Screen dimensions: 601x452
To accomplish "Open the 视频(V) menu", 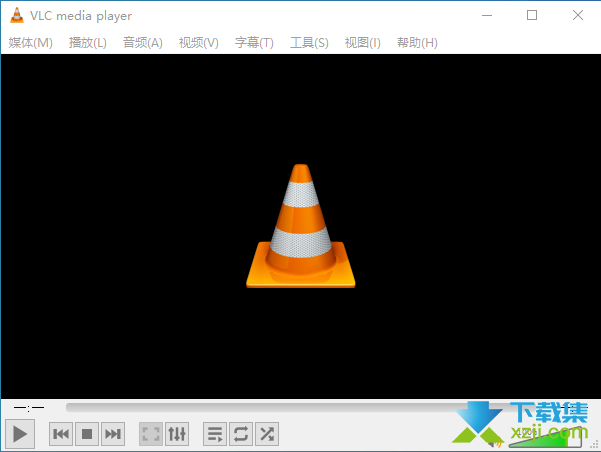I will [x=199, y=43].
